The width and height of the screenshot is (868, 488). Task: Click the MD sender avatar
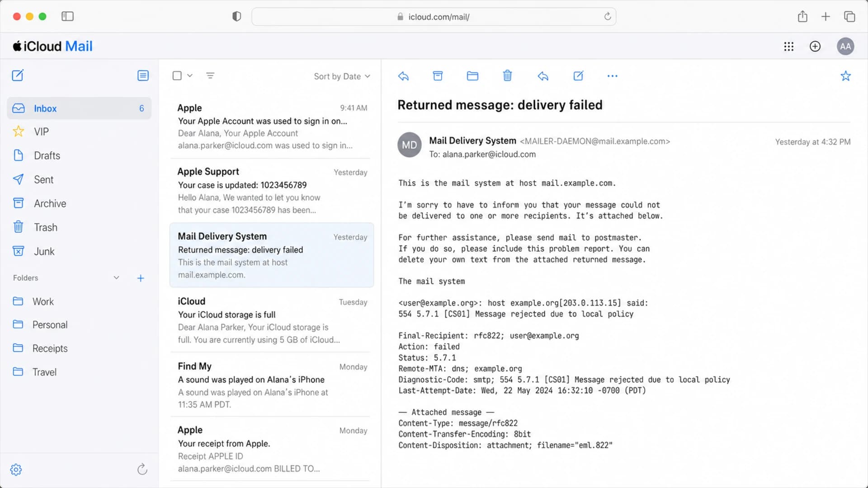pyautogui.click(x=410, y=145)
